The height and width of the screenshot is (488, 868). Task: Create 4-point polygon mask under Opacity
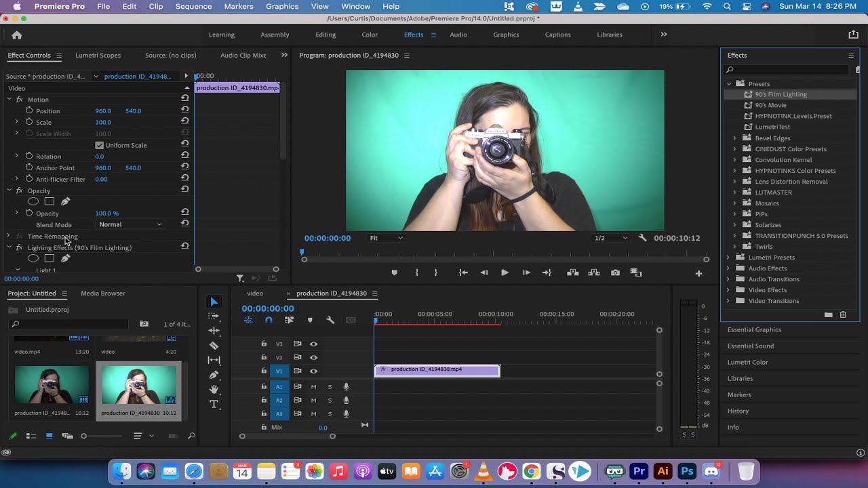pyautogui.click(x=50, y=201)
